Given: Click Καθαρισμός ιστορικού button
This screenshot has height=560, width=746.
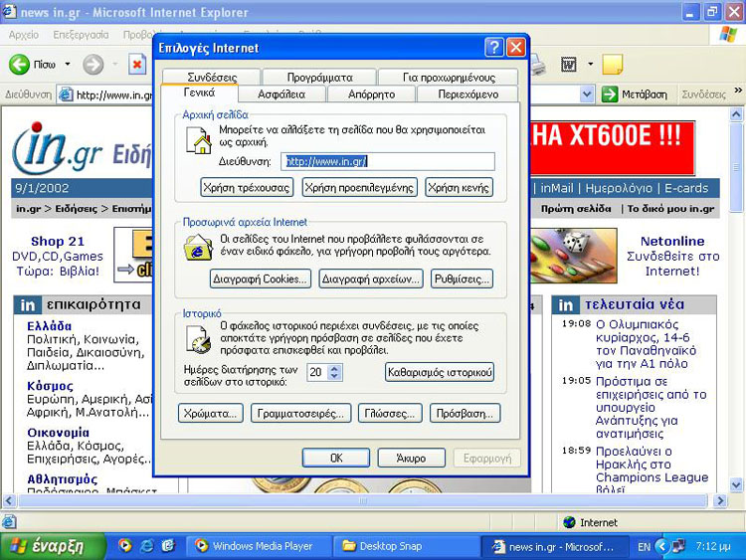Looking at the screenshot, I should 439,372.
